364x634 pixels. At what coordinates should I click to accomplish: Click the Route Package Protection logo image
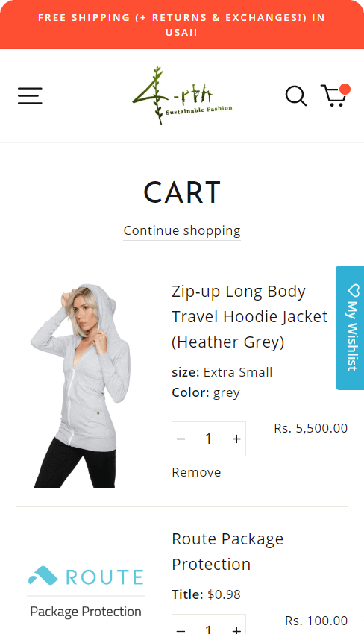click(86, 592)
